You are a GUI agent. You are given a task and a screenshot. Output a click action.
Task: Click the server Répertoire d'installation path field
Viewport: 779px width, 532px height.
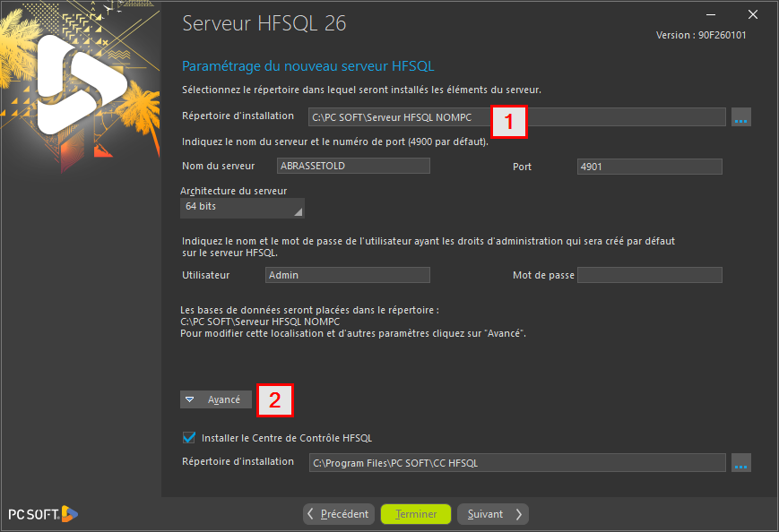point(403,116)
